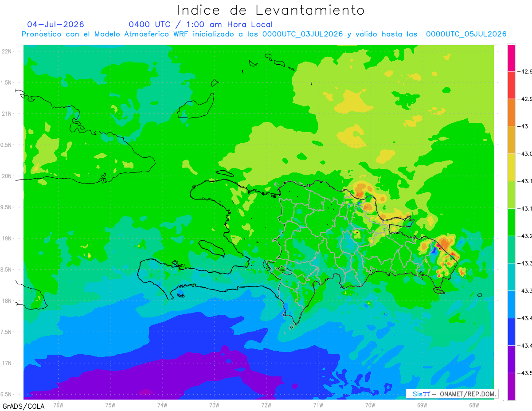Click the '70W' longitude label

370,405
